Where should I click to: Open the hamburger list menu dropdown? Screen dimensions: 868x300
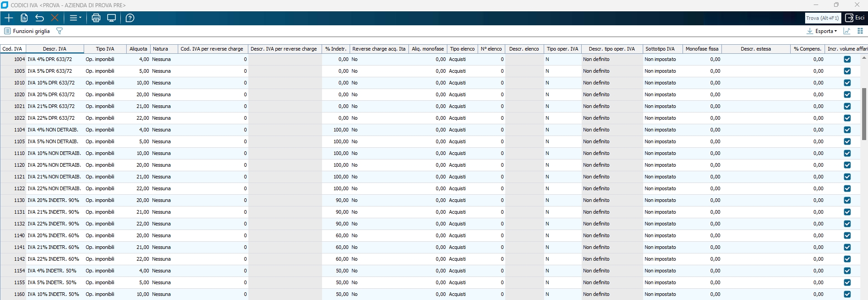(x=75, y=18)
